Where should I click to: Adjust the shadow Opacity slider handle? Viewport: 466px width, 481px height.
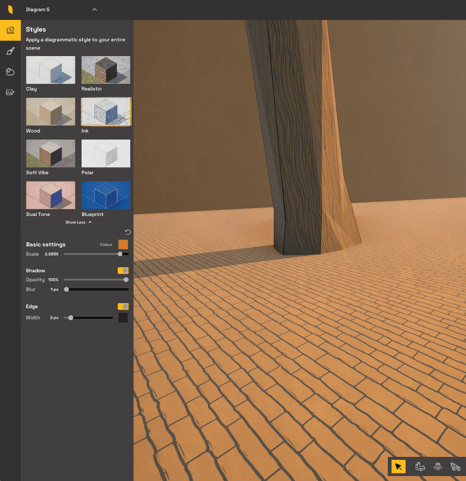tap(126, 280)
